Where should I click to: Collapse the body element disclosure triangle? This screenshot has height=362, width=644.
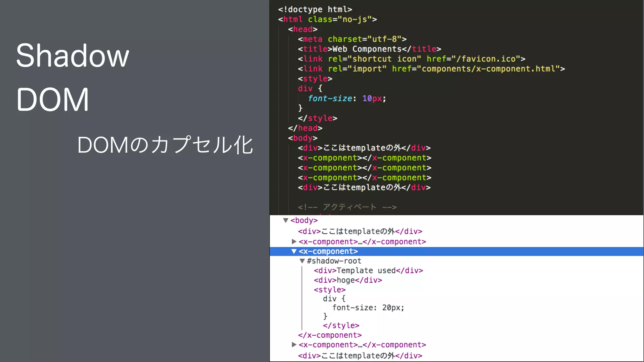click(x=286, y=221)
